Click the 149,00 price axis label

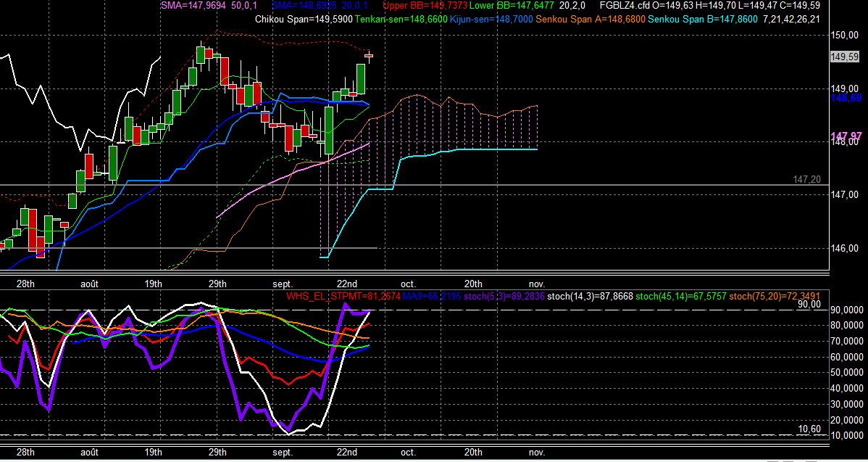[844, 88]
